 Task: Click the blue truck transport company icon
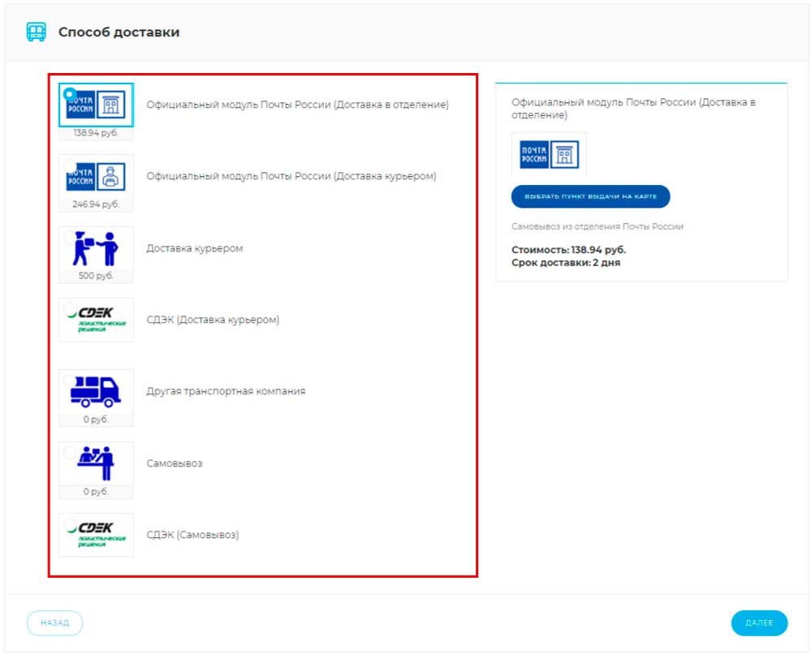click(x=96, y=390)
